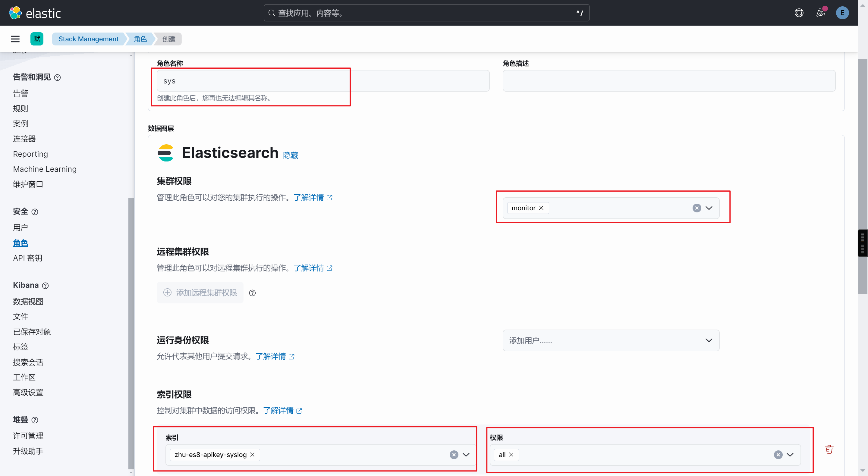Open the run-as 添加用户 dropdown
This screenshot has width=868, height=476.
tap(611, 340)
